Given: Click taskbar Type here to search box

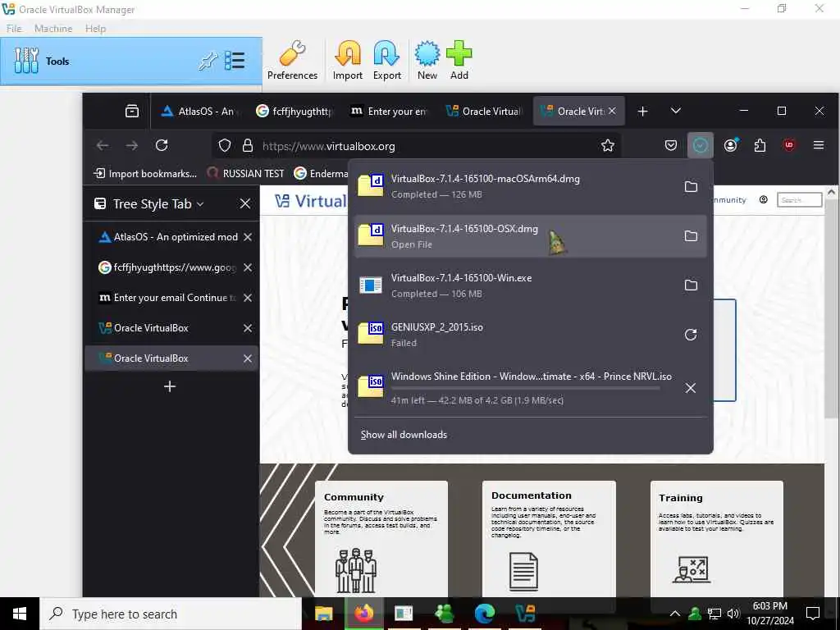Looking at the screenshot, I should (171, 614).
